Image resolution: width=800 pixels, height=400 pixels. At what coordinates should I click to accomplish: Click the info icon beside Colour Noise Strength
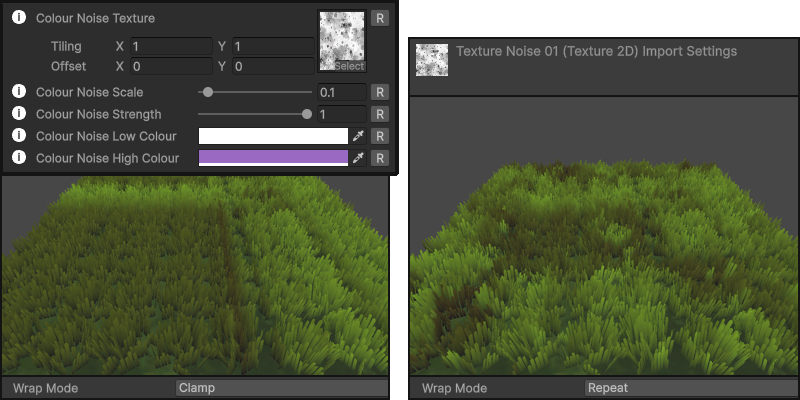coord(18,114)
